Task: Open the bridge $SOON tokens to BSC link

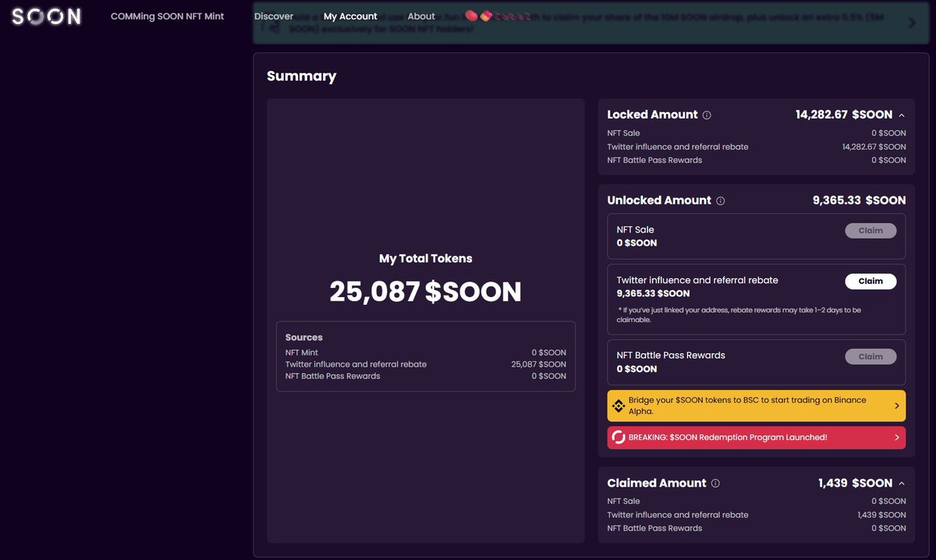Action: 757,406
